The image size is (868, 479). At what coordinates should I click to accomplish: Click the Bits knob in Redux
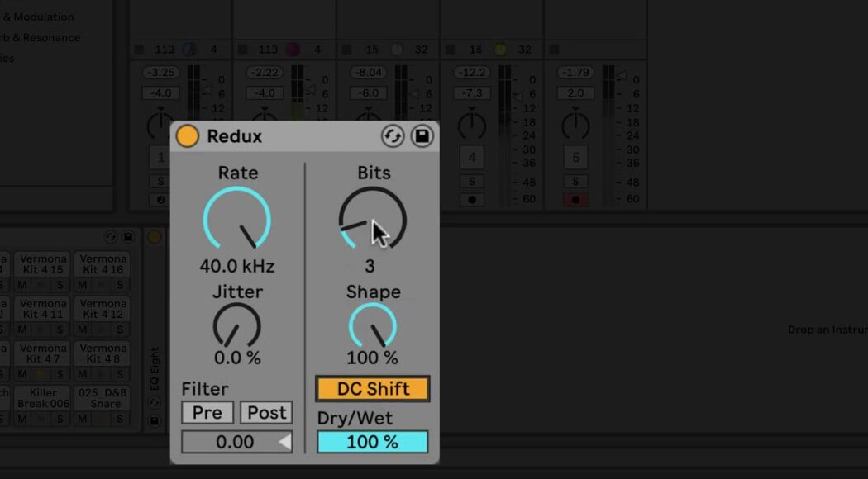click(x=373, y=219)
